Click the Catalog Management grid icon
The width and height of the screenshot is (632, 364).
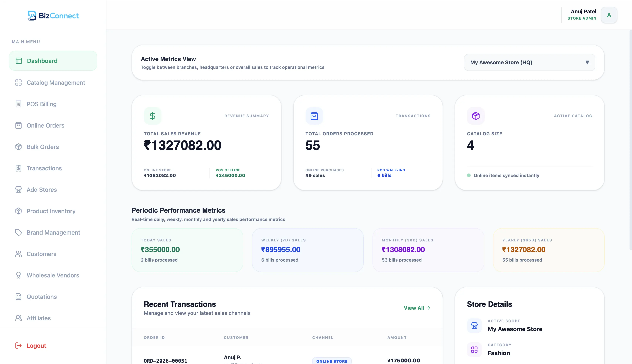pos(18,83)
